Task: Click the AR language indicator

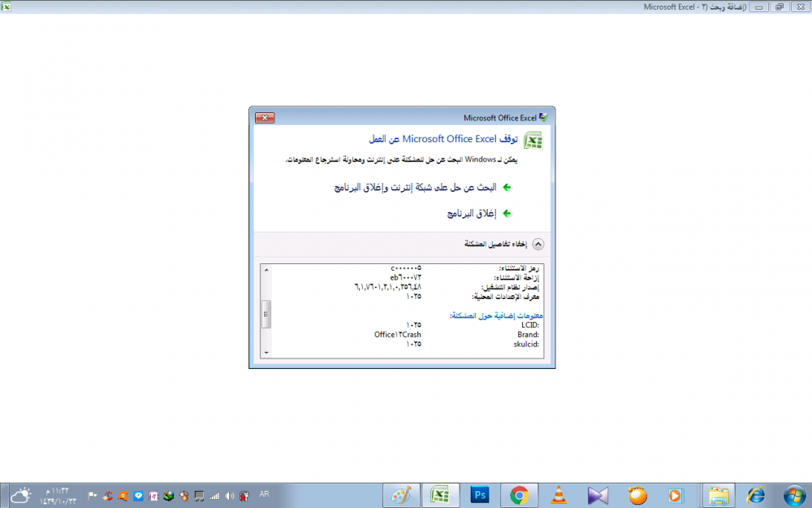Action: 264,494
